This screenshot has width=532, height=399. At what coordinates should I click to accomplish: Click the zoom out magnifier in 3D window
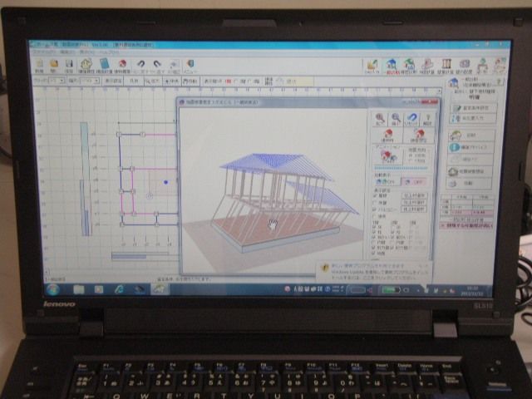coord(396,120)
